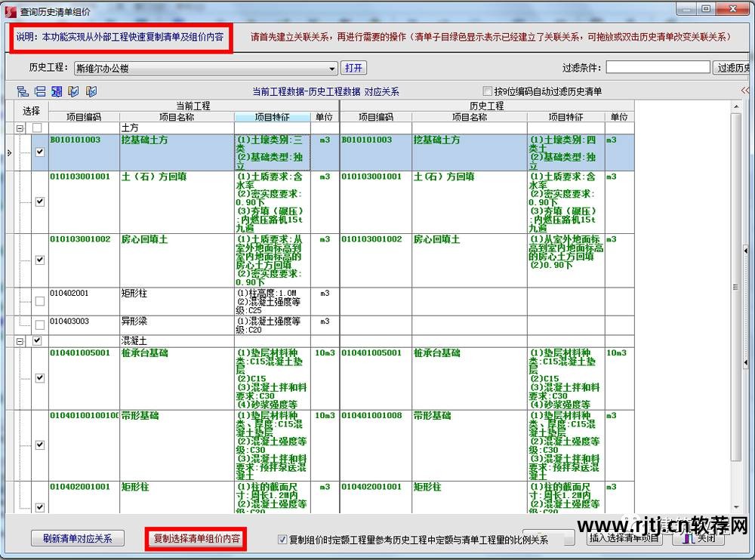Screen dimensions: 755x560
Task: Collapse the 混凝土 group row
Action: tap(20, 341)
